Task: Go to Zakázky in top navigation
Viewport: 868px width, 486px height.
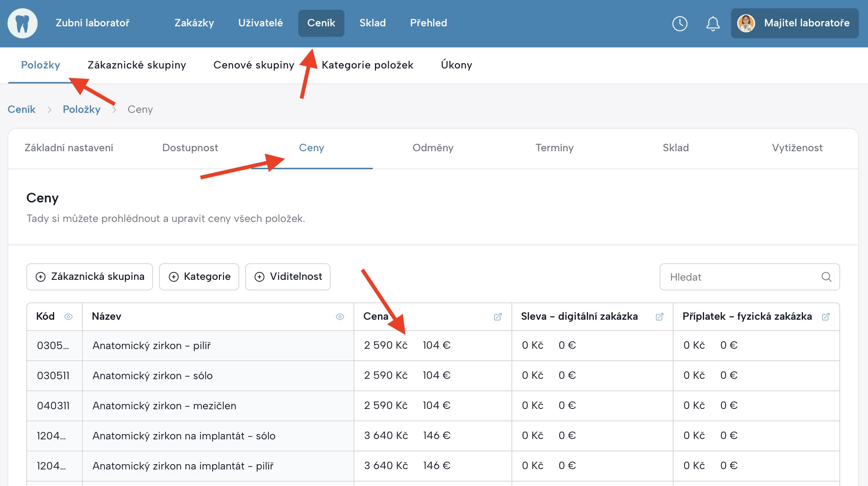Action: click(194, 23)
